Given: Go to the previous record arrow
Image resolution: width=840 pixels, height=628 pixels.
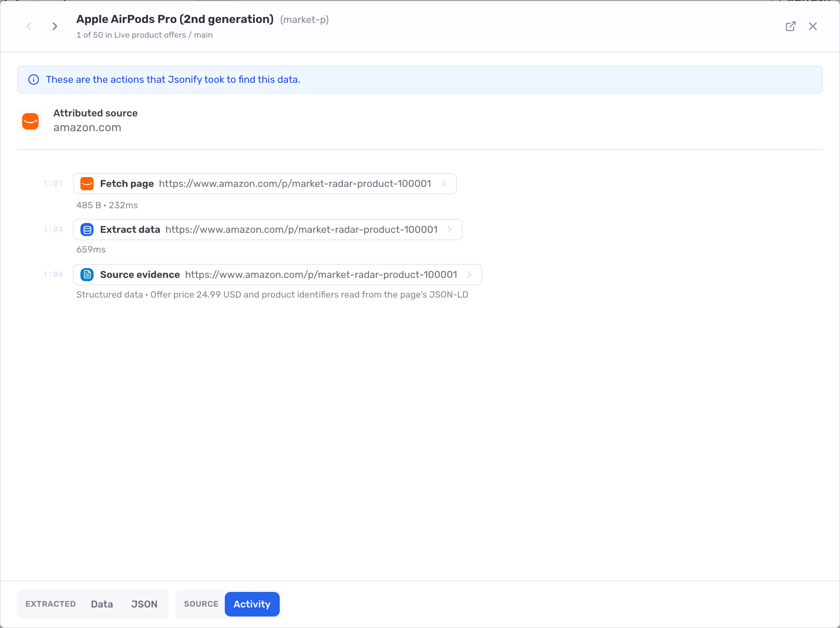Looking at the screenshot, I should pos(29,26).
